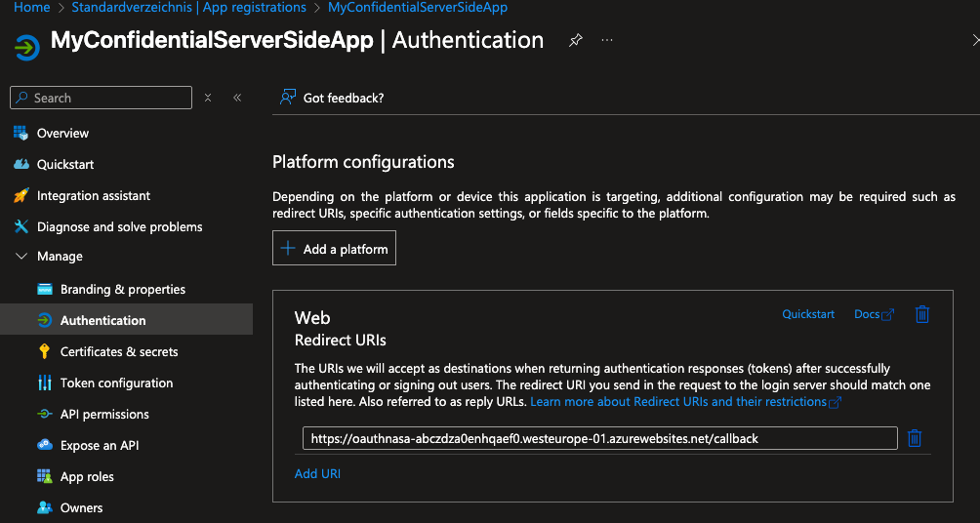Open the more options ellipsis in header
980x523 pixels.
pyautogui.click(x=607, y=41)
